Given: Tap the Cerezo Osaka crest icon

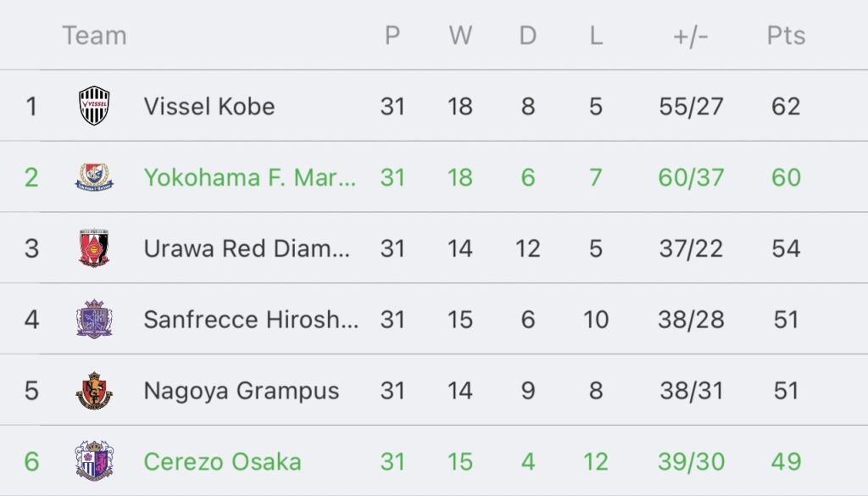Looking at the screenshot, I should coord(94,461).
